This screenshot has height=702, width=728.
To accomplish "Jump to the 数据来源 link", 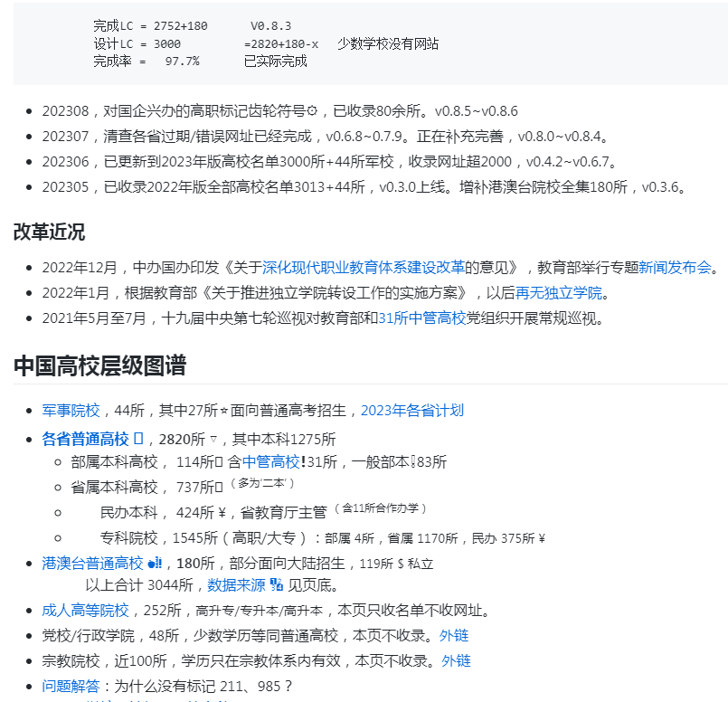I will tap(236, 584).
